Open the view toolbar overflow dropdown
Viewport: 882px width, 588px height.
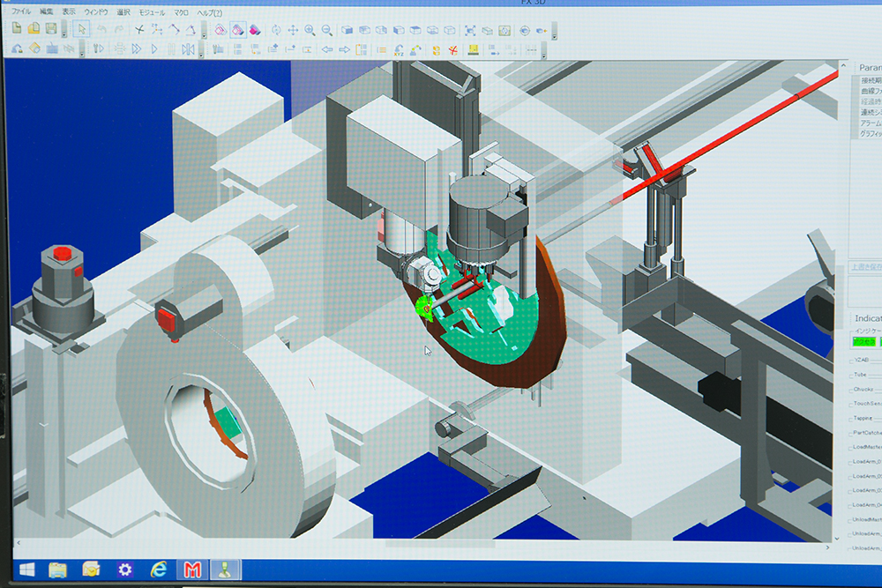[x=555, y=35]
